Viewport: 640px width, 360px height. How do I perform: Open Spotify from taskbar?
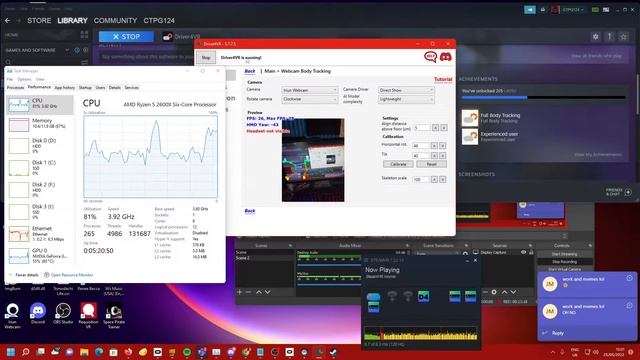187,352
